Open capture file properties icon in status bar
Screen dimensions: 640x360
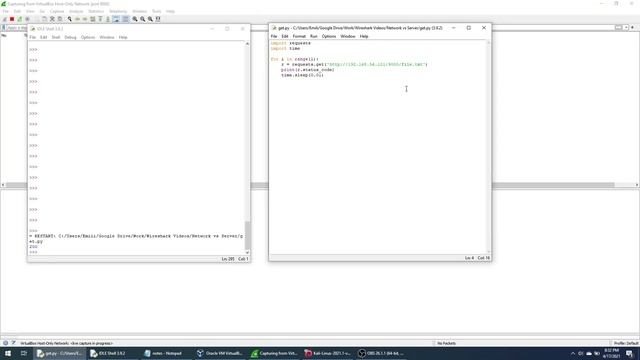point(13,343)
